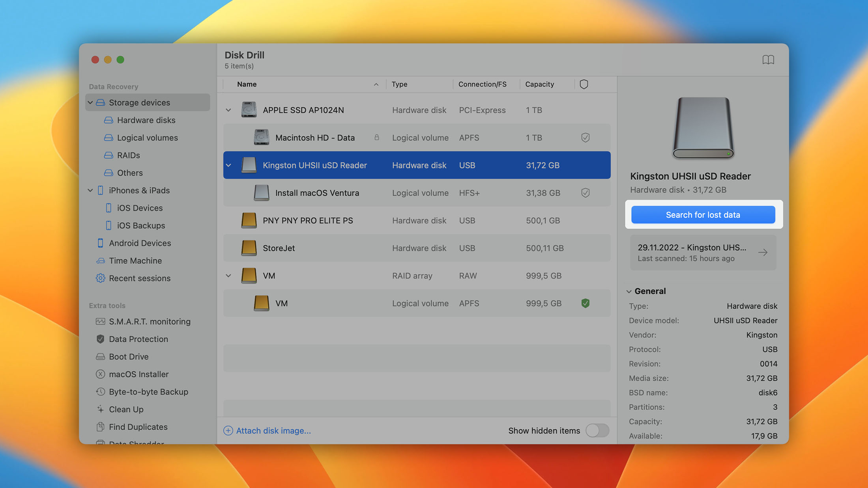
Task: Select Recent sessions in sidebar
Action: tap(140, 278)
